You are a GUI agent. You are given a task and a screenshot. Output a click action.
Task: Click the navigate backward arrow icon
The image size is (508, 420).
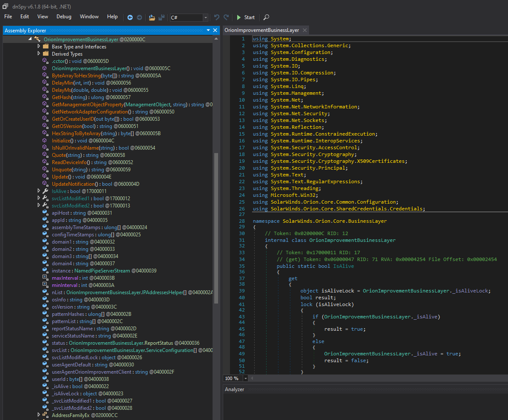click(x=131, y=17)
